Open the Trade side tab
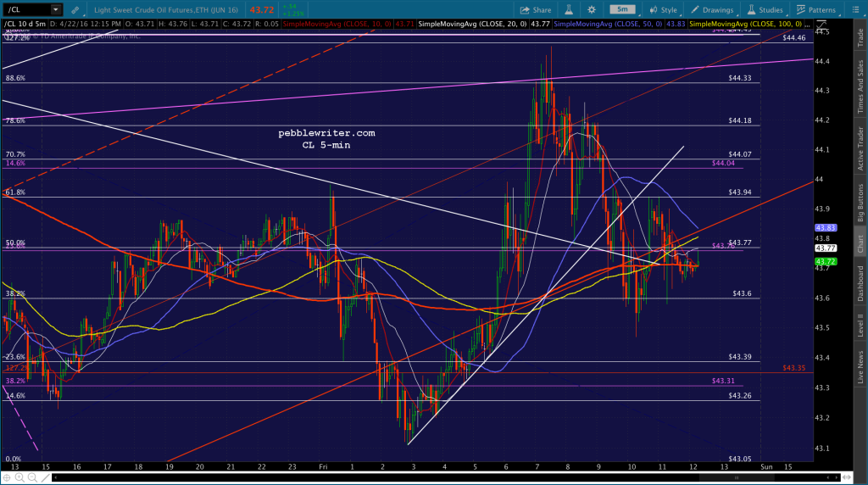 pos(860,37)
